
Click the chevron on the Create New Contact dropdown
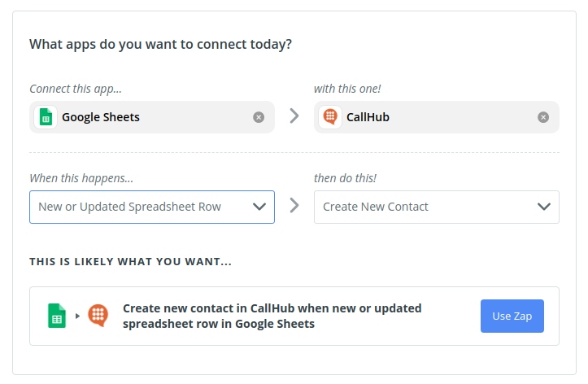tap(544, 207)
